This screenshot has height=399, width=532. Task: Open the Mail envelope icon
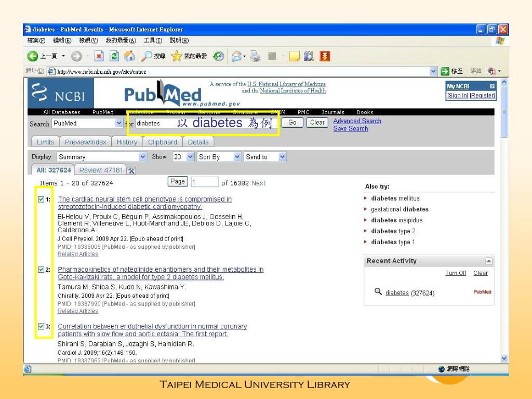[236, 56]
